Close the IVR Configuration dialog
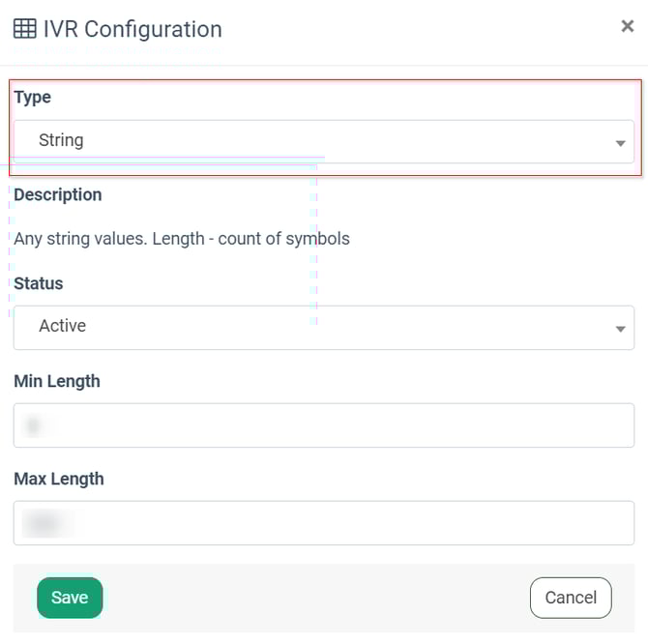 [627, 26]
